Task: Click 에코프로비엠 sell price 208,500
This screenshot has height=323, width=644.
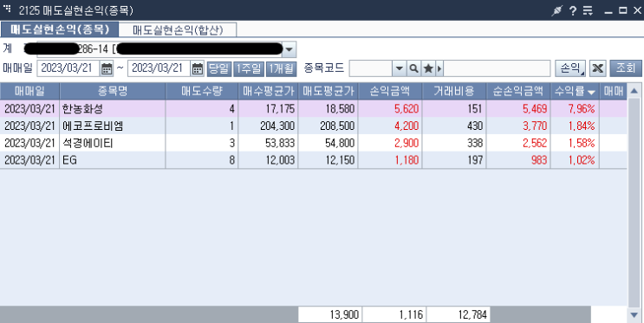Action: click(x=337, y=126)
